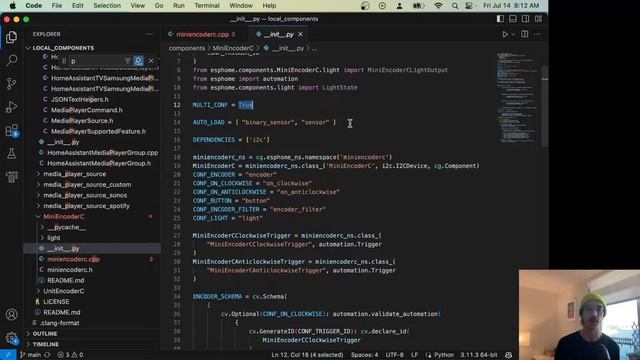Expand media_player_source_spotify folder
Viewport: 640px width, 360px height.
click(86, 206)
